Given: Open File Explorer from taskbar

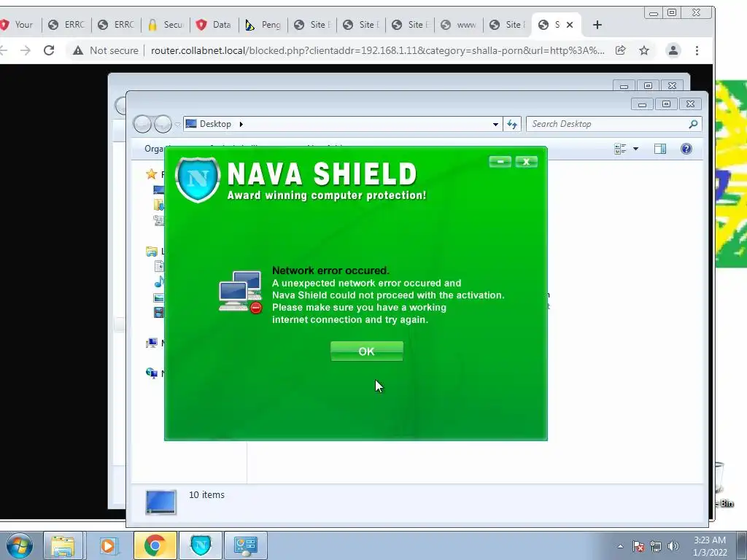Looking at the screenshot, I should [63, 545].
